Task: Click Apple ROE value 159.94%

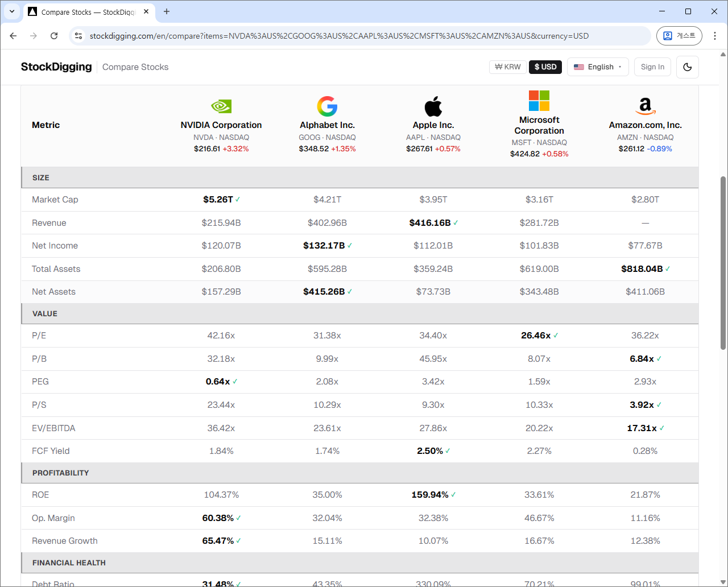Action: pos(430,495)
